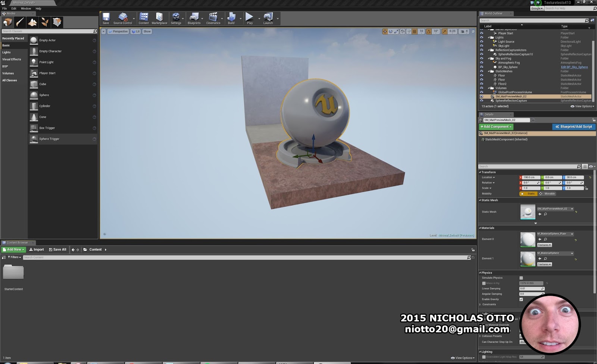Screen dimensions: 597x364
Task: Set Mobility to Movable
Action: point(547,194)
